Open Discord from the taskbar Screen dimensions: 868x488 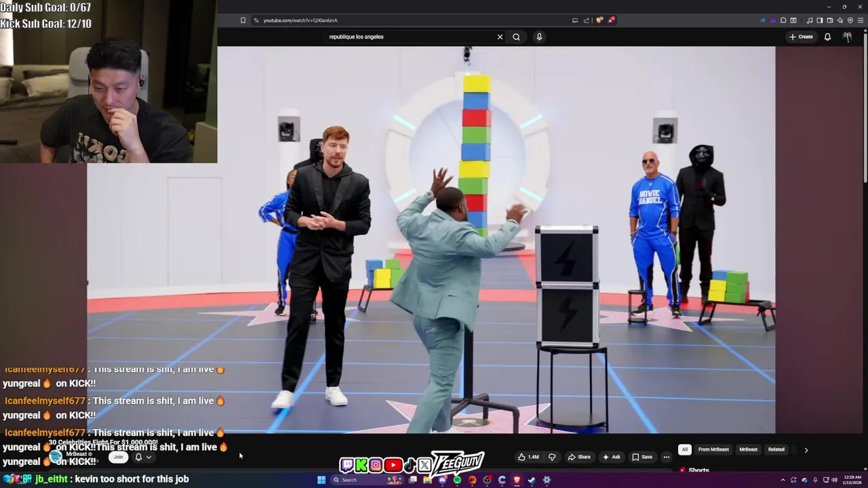[442, 480]
